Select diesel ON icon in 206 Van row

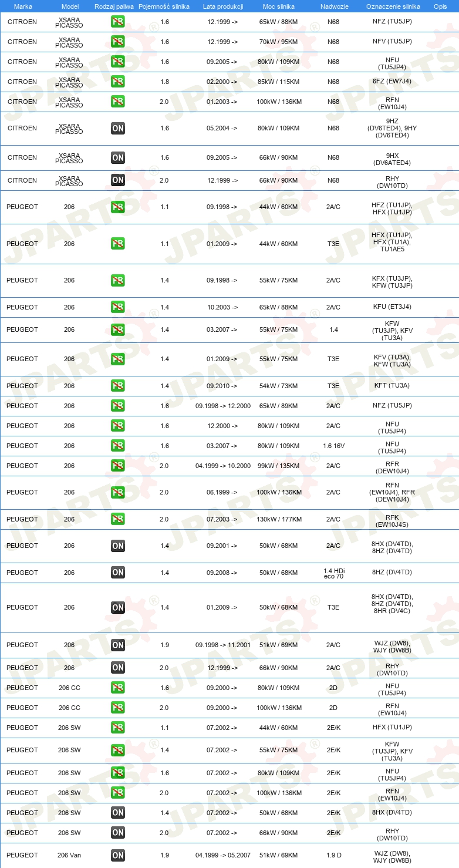118,856
